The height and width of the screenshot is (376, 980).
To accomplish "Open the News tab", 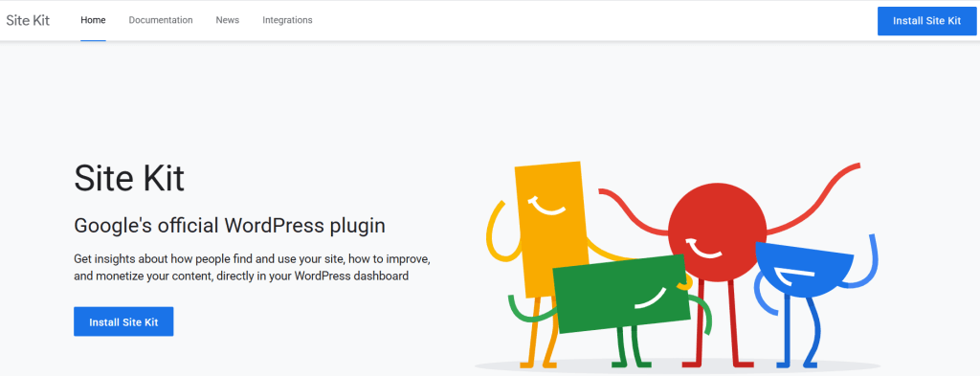I will pyautogui.click(x=228, y=20).
